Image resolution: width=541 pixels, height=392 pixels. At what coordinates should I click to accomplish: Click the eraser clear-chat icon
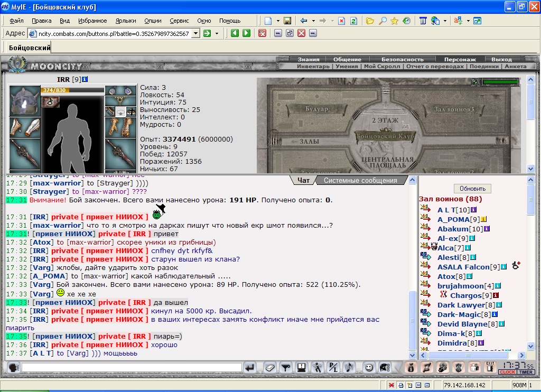(270, 368)
